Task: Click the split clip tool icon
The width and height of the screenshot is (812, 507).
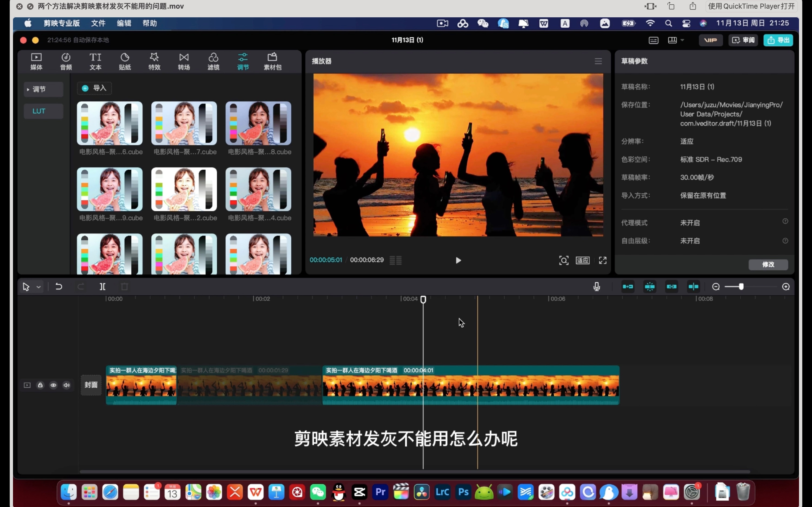Action: [103, 287]
